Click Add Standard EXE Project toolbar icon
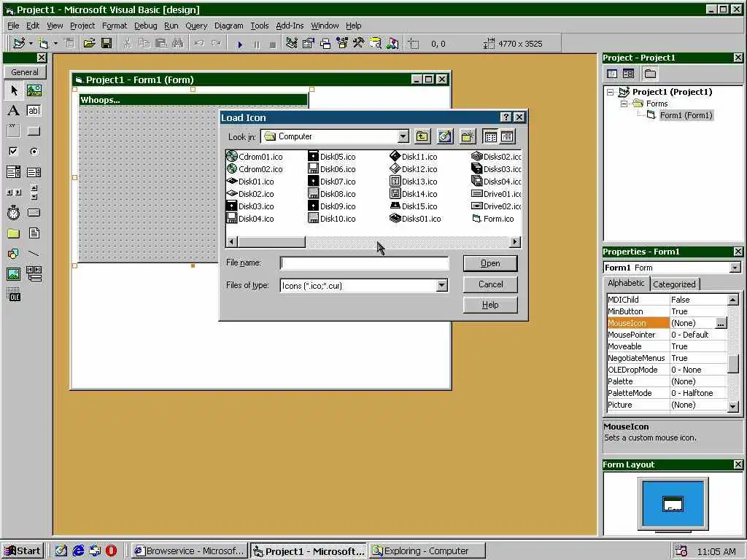747x560 pixels. 19,43
